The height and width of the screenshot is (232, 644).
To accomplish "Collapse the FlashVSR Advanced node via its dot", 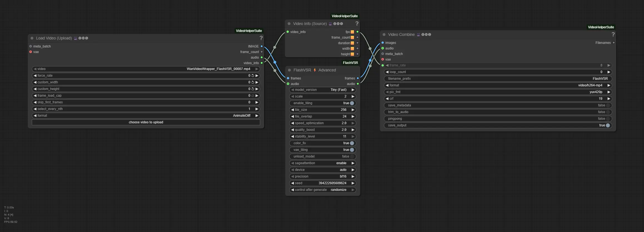I will [x=289, y=70].
